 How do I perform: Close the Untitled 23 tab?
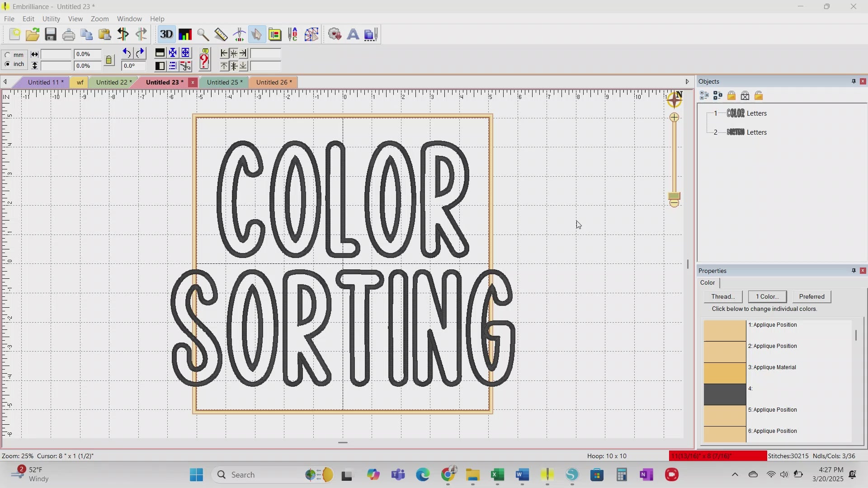(193, 82)
